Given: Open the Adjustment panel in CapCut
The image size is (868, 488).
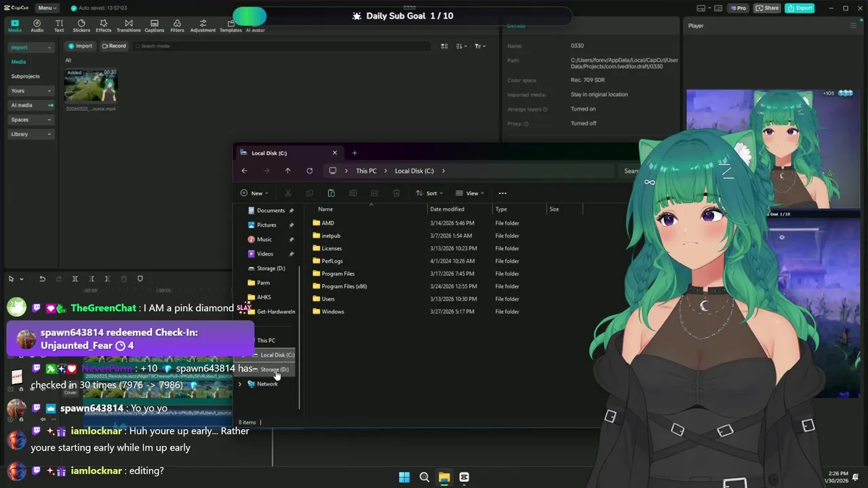Looking at the screenshot, I should pyautogui.click(x=203, y=26).
